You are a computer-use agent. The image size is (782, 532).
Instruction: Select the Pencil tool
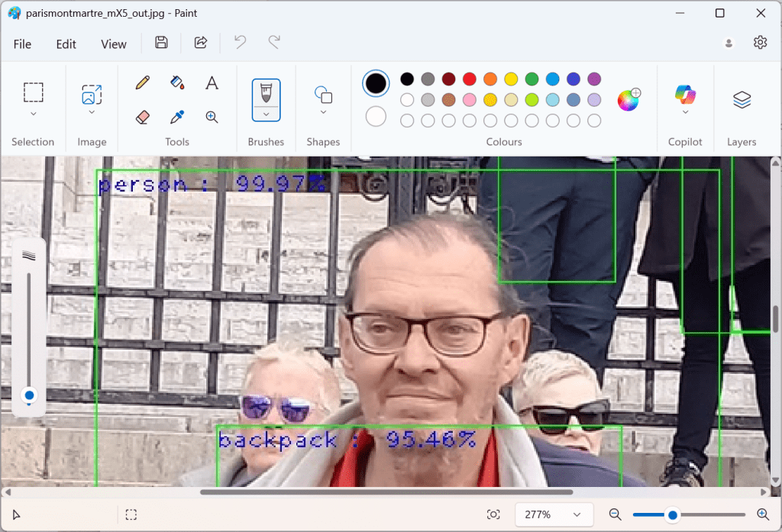click(143, 82)
